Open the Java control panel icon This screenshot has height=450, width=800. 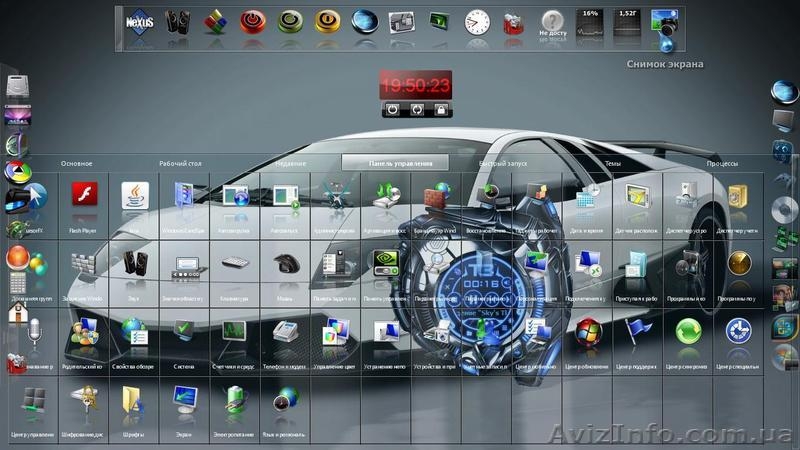tap(135, 194)
